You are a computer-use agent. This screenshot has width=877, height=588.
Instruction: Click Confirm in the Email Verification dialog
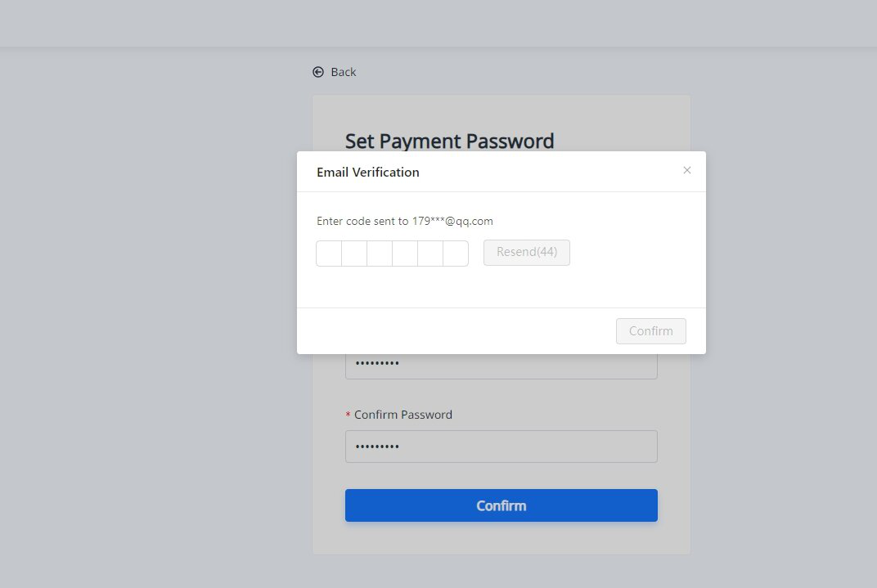pyautogui.click(x=650, y=331)
